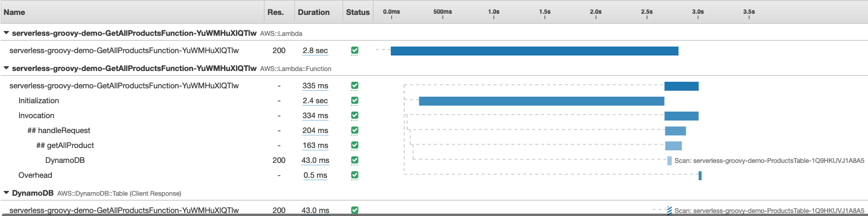Select the Initialization timeline bar
Viewport: 868px width, 216px height.
(542, 101)
